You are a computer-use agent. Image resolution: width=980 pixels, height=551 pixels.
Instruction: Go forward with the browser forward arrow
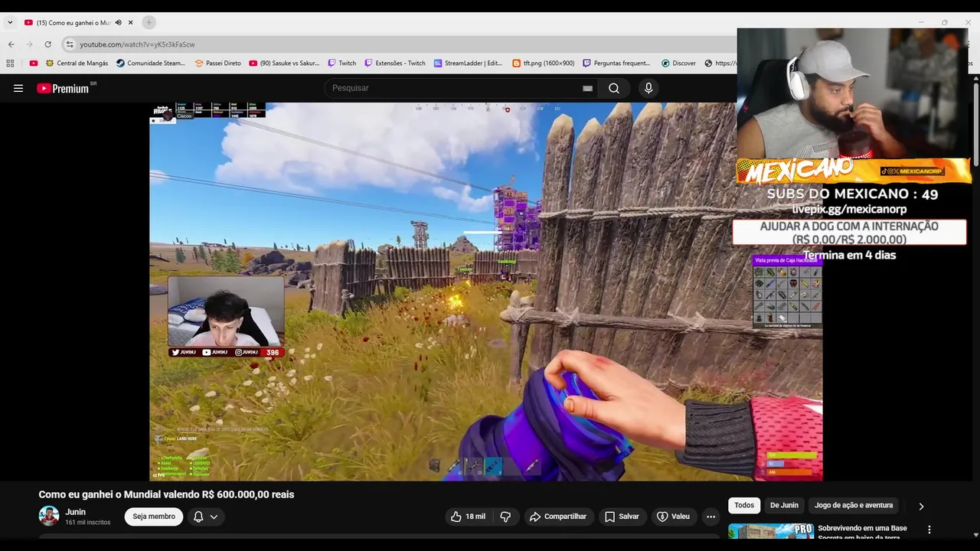point(29,44)
